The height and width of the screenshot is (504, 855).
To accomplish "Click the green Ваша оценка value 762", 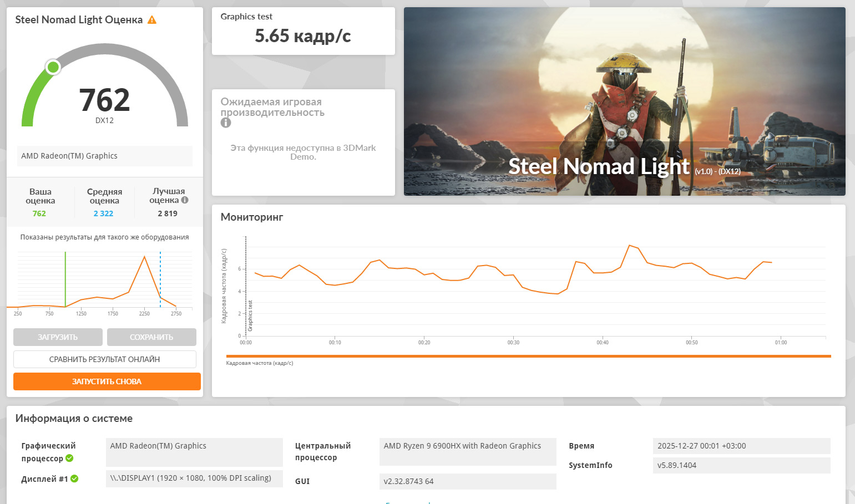I will [x=39, y=213].
